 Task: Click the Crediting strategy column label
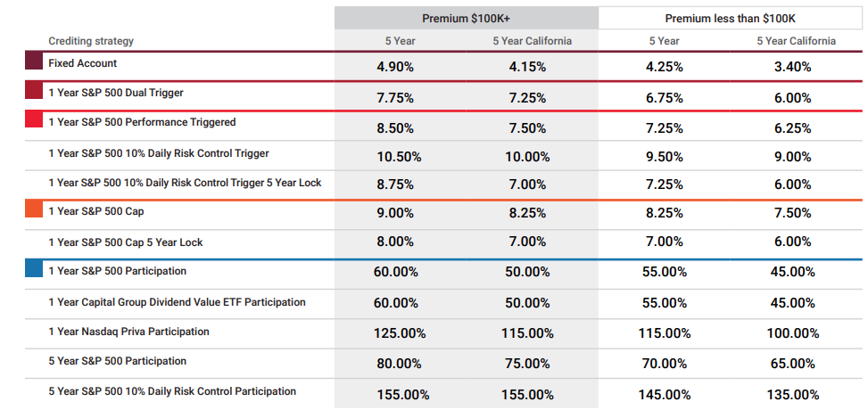coord(91,41)
